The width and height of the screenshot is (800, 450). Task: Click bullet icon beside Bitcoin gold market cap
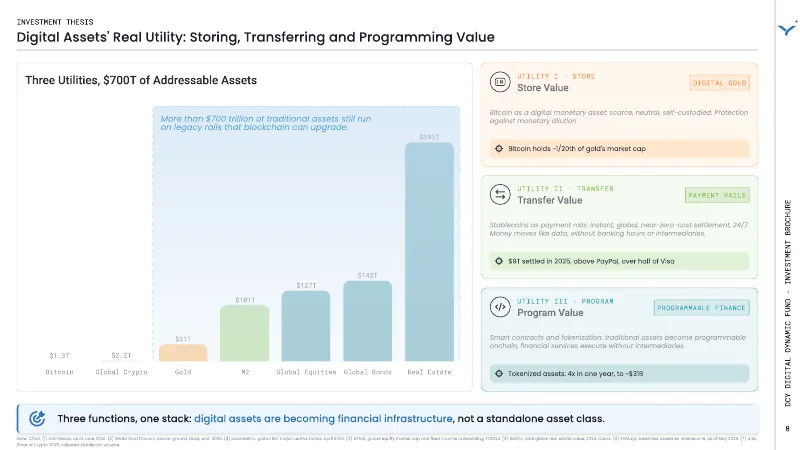[499, 148]
